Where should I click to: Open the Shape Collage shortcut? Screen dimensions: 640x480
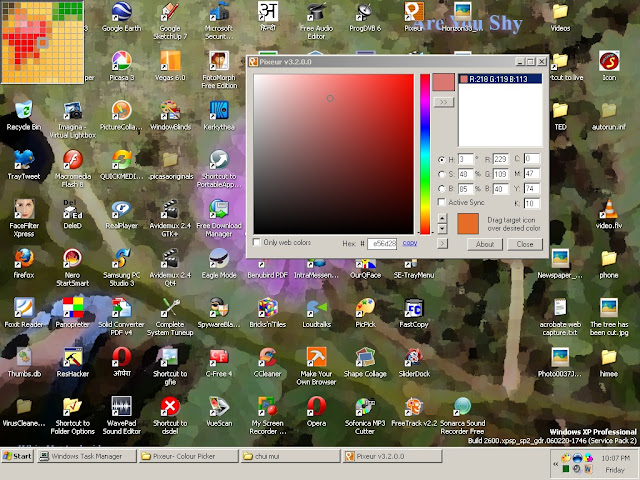(365, 363)
